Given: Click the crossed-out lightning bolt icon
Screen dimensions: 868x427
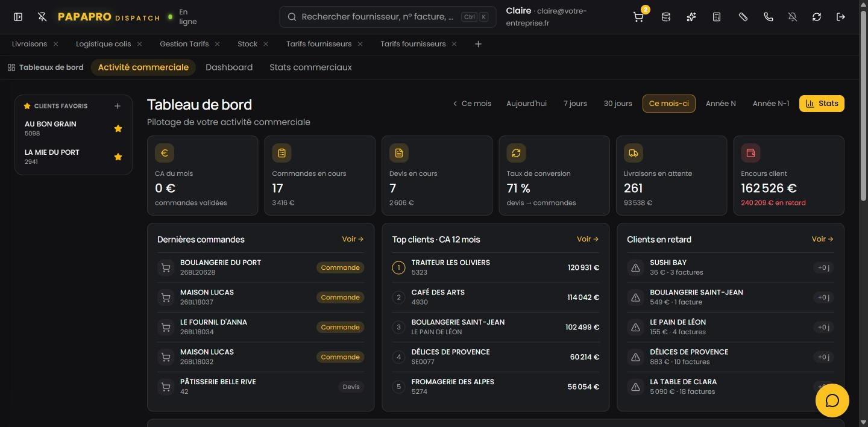Looking at the screenshot, I should click(42, 17).
